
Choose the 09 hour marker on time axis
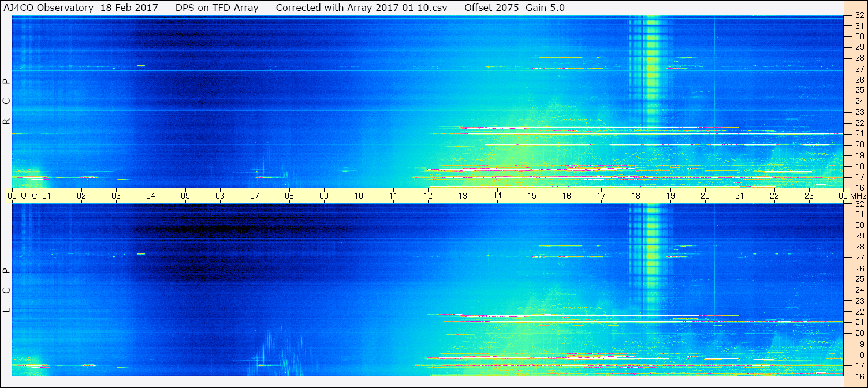(324, 196)
